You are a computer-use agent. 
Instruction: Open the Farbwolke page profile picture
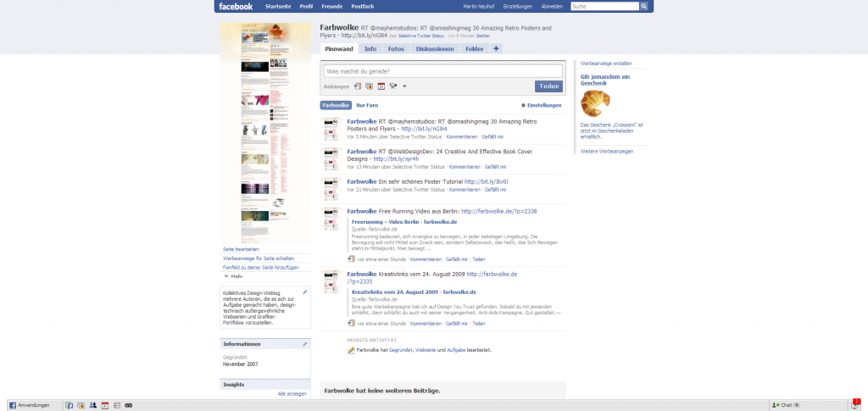[265, 133]
